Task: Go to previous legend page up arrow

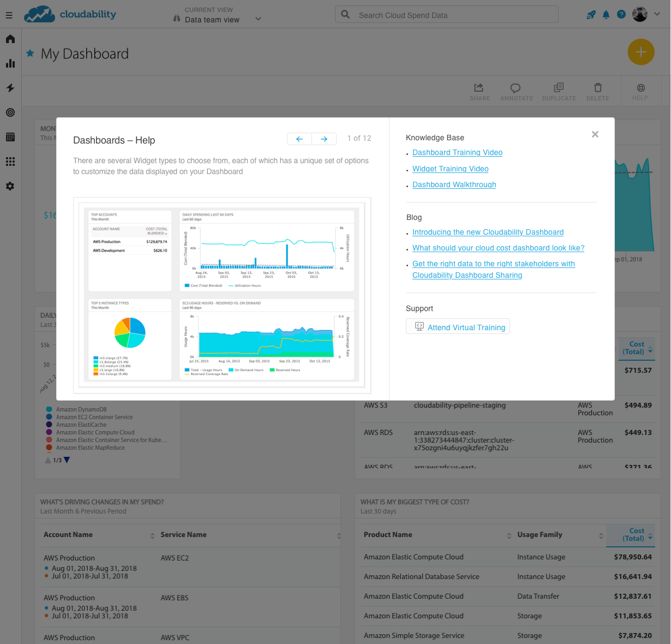Action: pyautogui.click(x=48, y=460)
